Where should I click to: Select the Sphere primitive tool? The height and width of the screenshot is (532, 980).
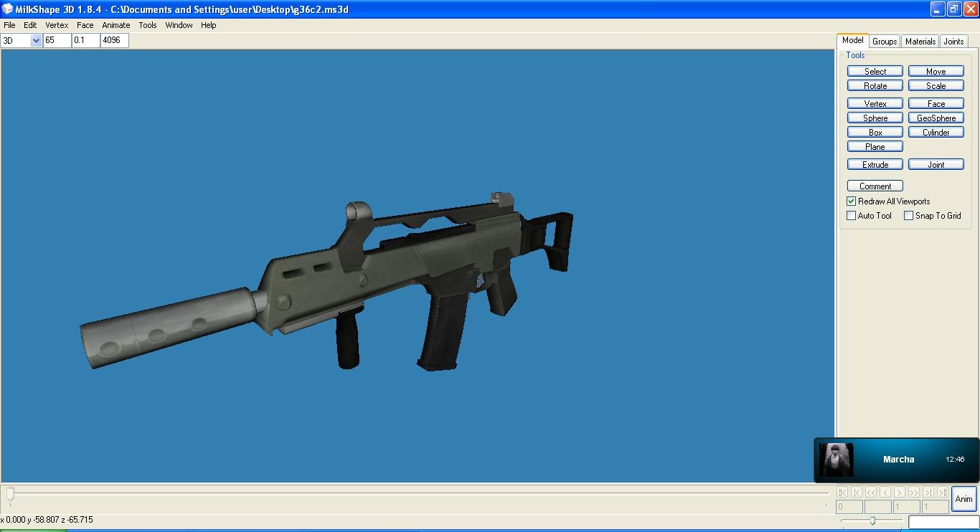(x=875, y=118)
